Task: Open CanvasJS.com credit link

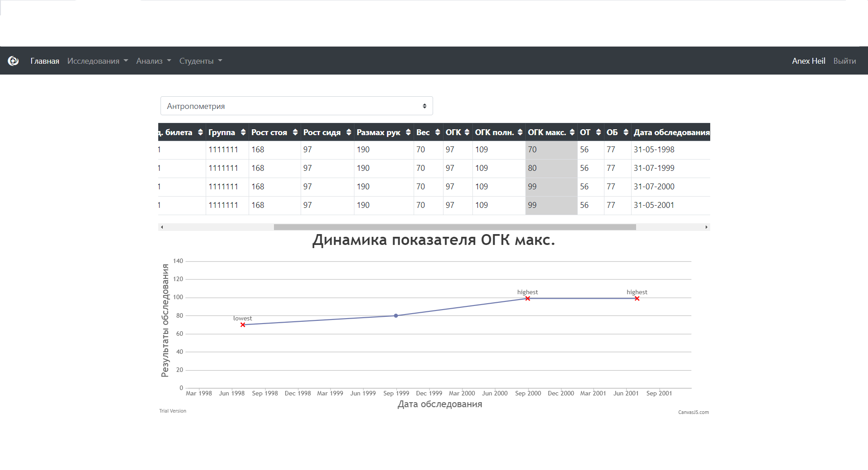Action: tap(693, 412)
